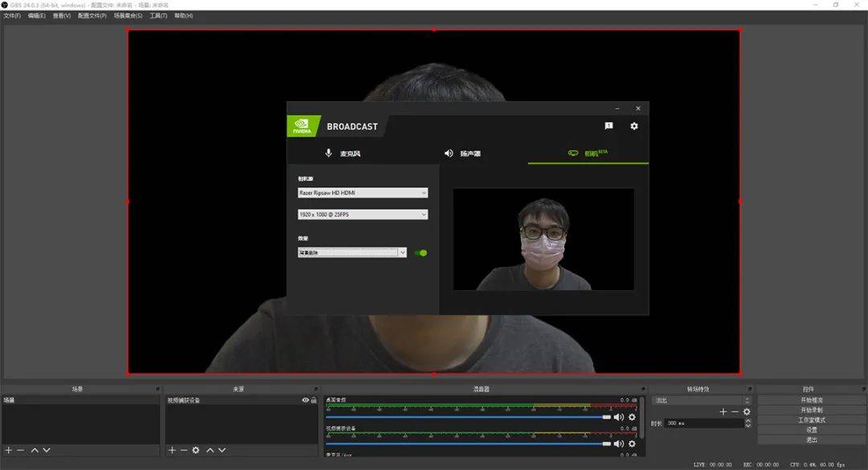Image resolution: width=868 pixels, height=470 pixels.
Task: Adjust the desktop audio volume slider
Action: [606, 417]
